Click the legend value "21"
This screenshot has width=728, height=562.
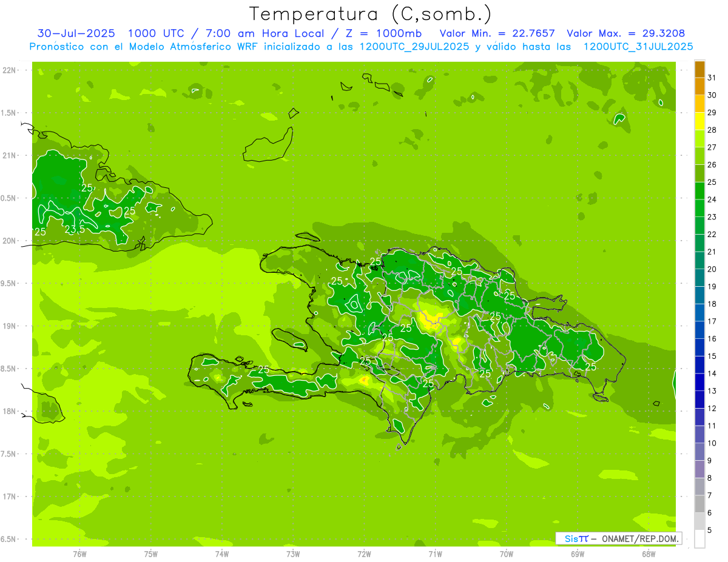[712, 252]
